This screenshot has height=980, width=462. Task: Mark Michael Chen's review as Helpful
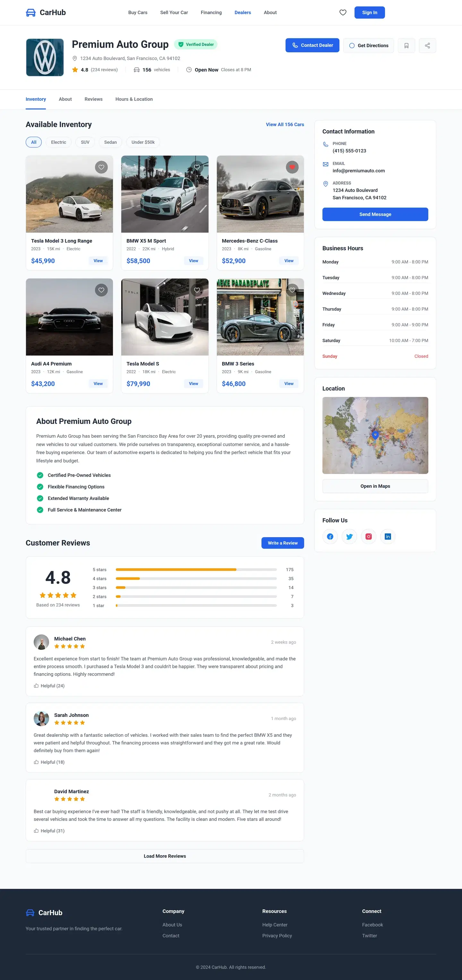click(x=49, y=685)
